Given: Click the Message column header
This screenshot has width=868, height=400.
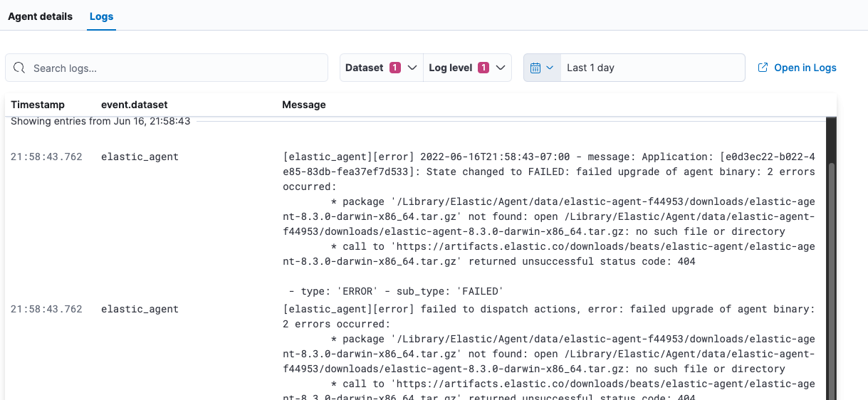Looking at the screenshot, I should 304,105.
